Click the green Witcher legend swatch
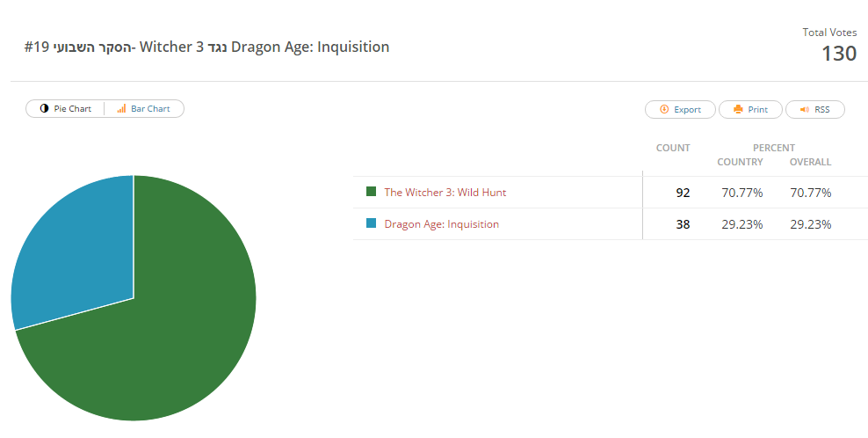This screenshot has width=868, height=438. pos(371,191)
